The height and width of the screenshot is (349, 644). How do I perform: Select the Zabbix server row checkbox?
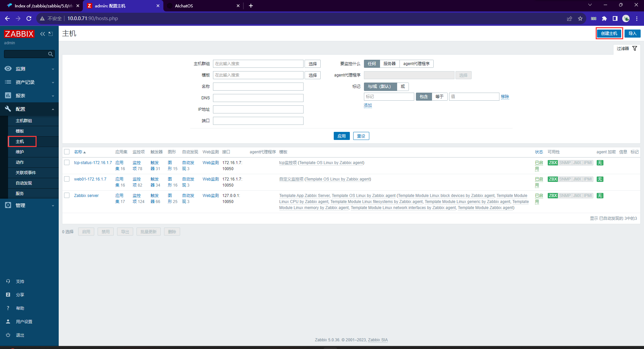[67, 196]
